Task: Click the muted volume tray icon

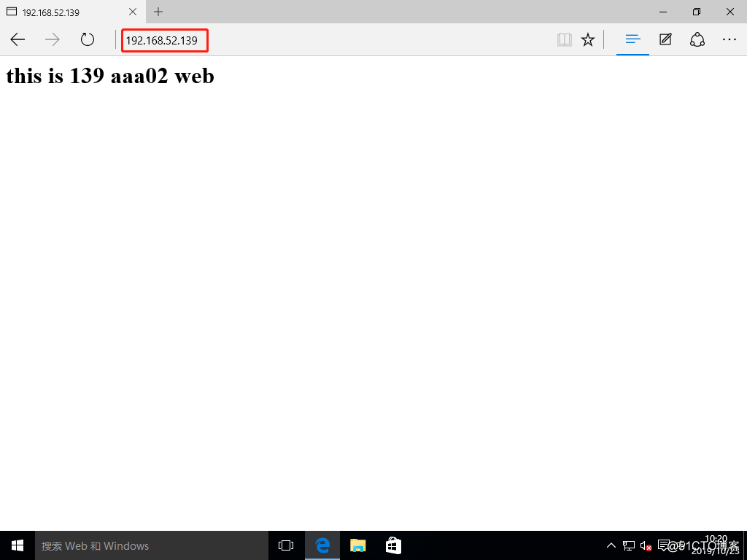Action: point(646,545)
